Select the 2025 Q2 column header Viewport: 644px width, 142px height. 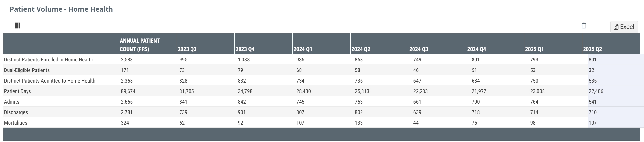coord(592,49)
